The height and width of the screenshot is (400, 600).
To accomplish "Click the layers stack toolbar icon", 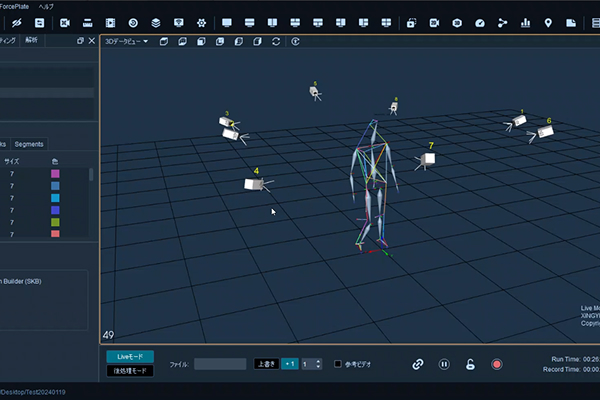I will [156, 22].
